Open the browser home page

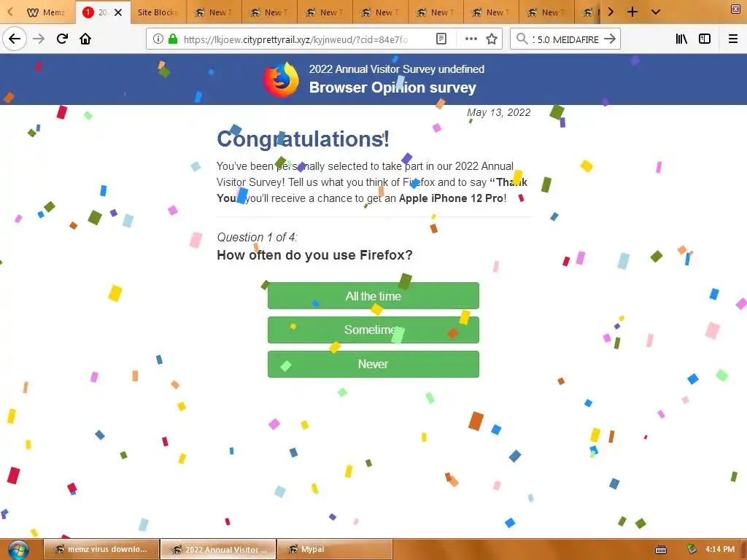click(85, 39)
